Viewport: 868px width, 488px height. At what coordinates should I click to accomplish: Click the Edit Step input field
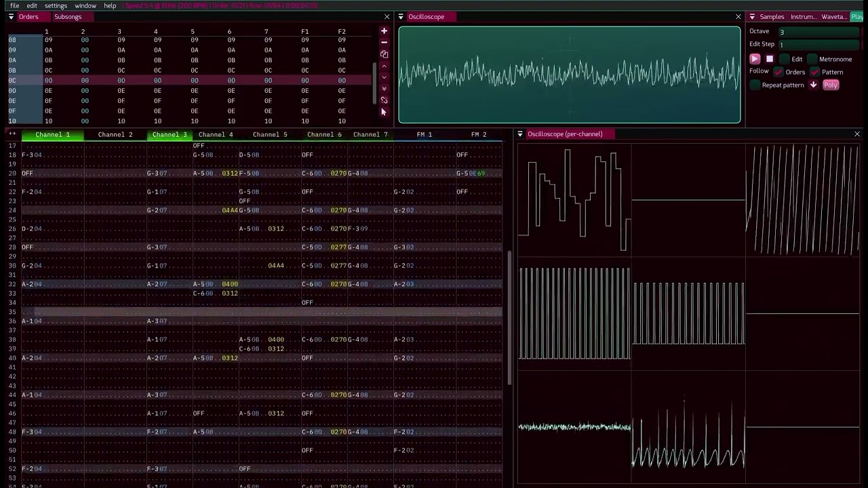(x=818, y=45)
